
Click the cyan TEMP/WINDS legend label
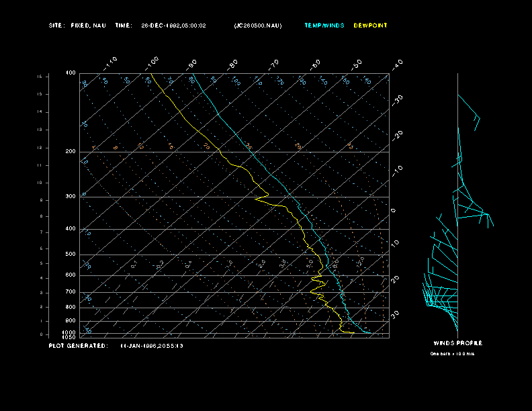coord(324,26)
